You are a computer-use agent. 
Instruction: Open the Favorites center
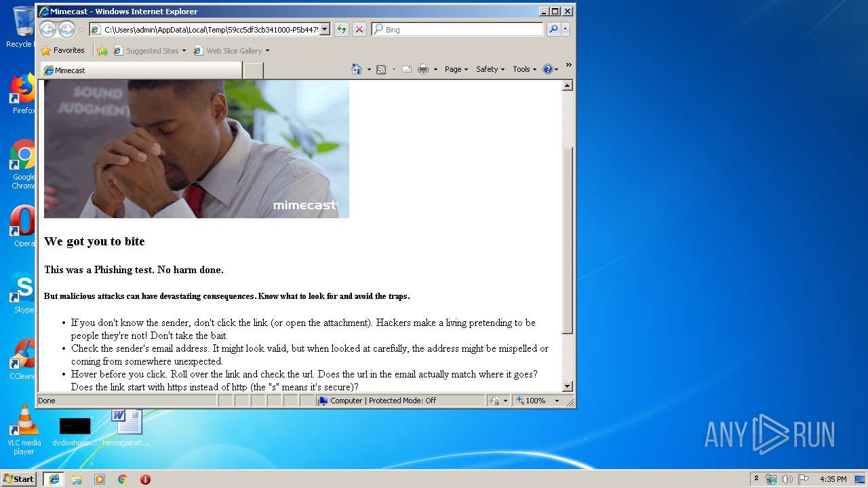click(x=62, y=50)
